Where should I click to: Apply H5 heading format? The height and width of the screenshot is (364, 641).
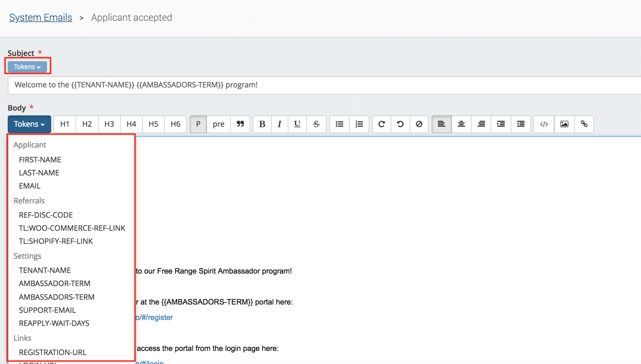[x=153, y=124]
